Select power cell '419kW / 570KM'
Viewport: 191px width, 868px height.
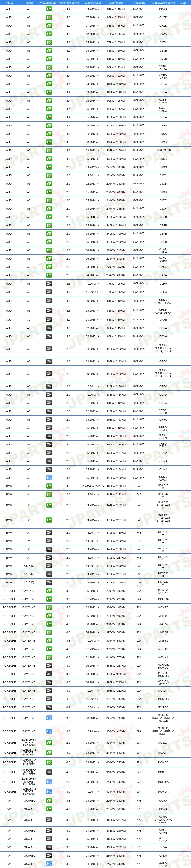[x=116, y=657]
